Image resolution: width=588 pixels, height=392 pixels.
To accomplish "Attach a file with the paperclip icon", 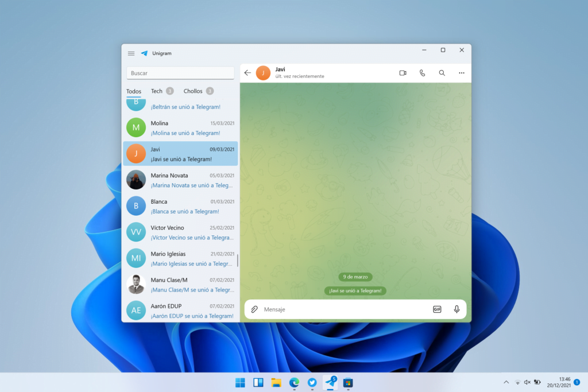I will [254, 309].
